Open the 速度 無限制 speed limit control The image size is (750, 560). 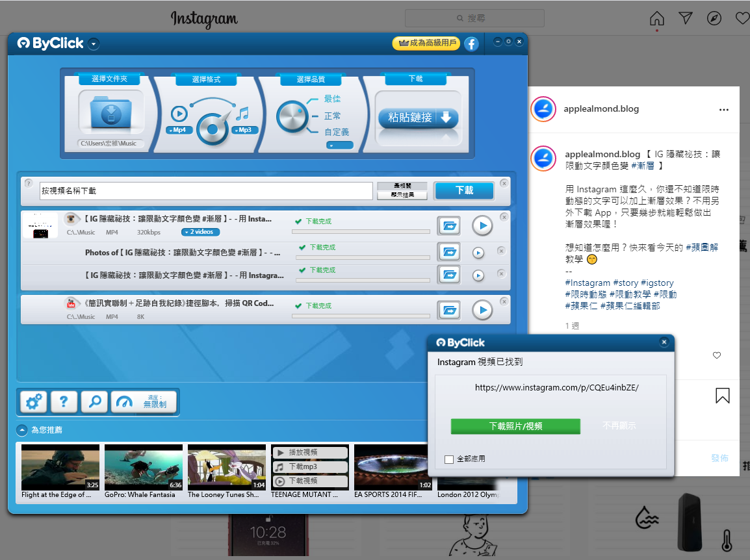144,401
